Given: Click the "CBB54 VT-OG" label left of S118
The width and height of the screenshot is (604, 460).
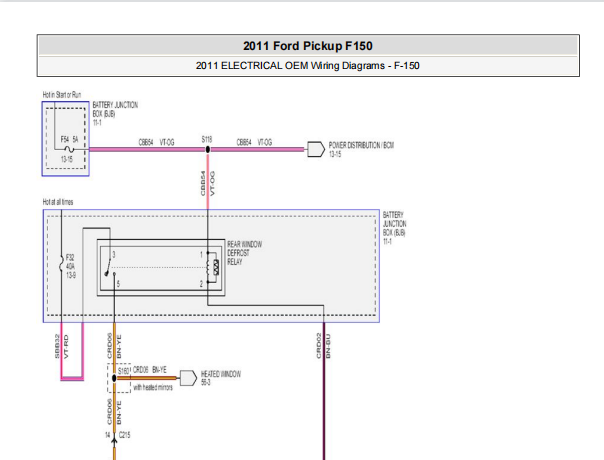Looking at the screenshot, I should [156, 143].
